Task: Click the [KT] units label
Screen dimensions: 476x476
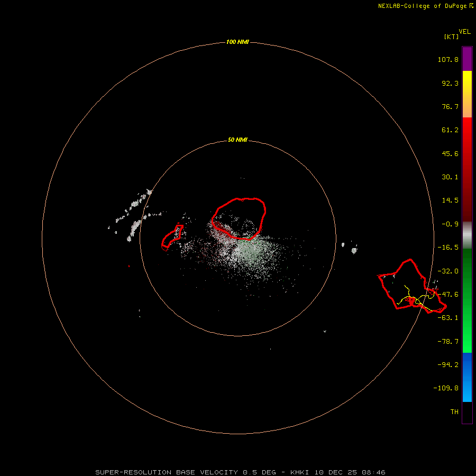Action: tap(452, 36)
